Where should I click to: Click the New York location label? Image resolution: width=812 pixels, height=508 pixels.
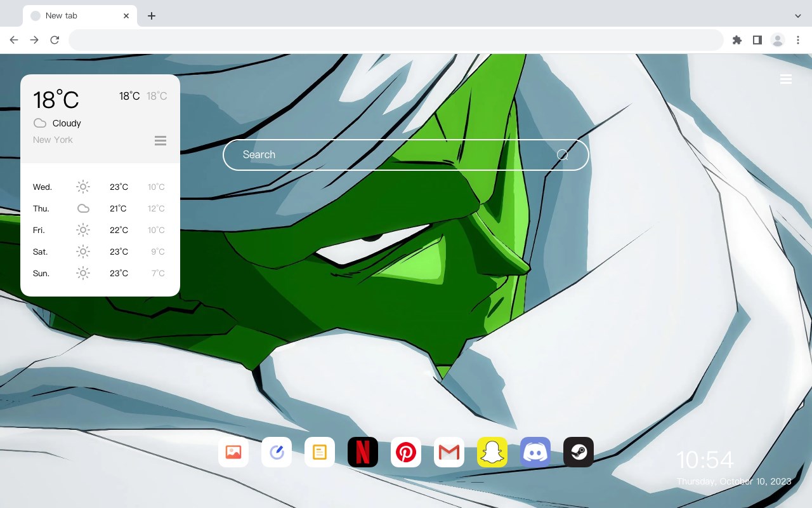pos(53,140)
